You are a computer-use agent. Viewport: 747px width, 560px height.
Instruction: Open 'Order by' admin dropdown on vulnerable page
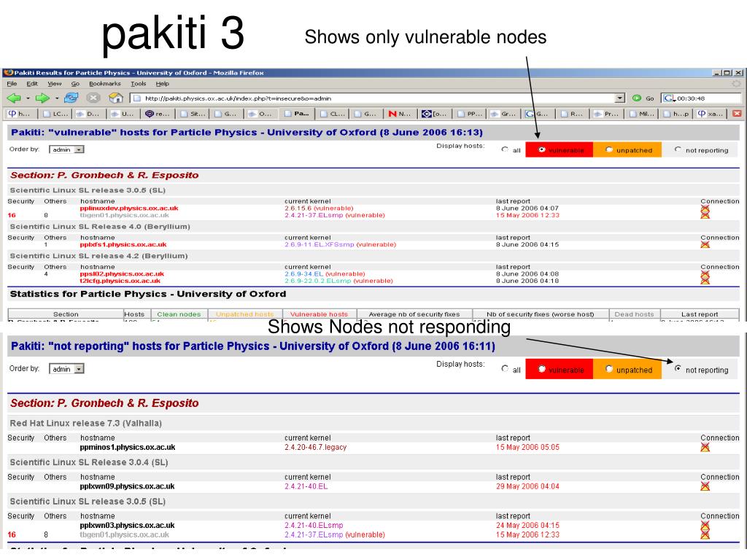[66, 149]
